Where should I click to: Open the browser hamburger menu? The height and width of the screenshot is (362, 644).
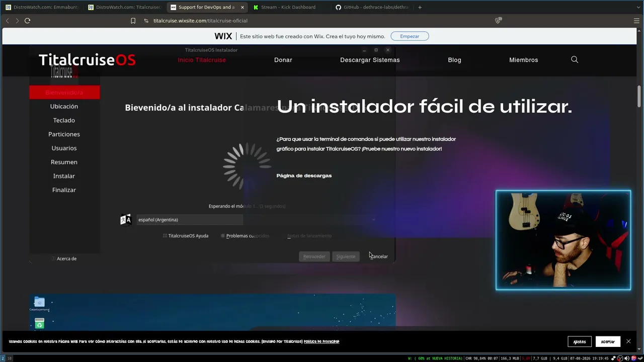click(636, 21)
